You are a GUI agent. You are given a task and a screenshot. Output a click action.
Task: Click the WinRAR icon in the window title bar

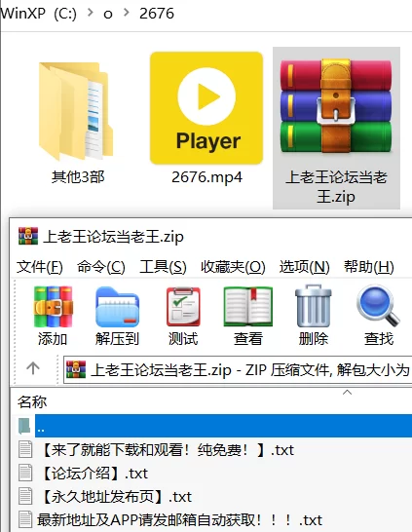pyautogui.click(x=28, y=236)
